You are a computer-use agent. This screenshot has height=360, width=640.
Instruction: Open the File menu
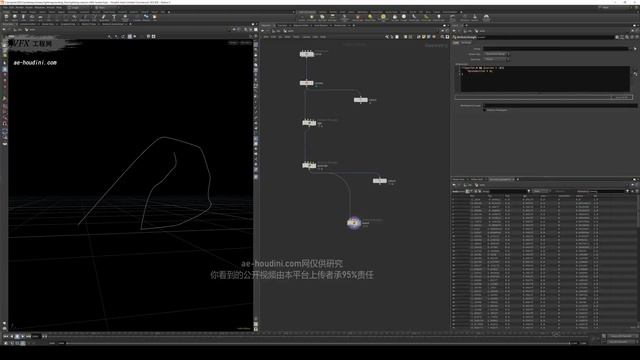[4, 7]
